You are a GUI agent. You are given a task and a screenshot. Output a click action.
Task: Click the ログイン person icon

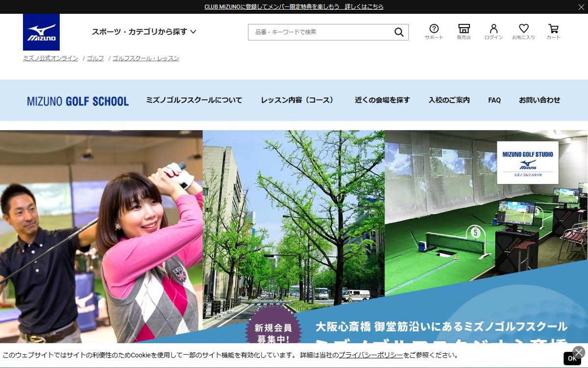click(493, 32)
